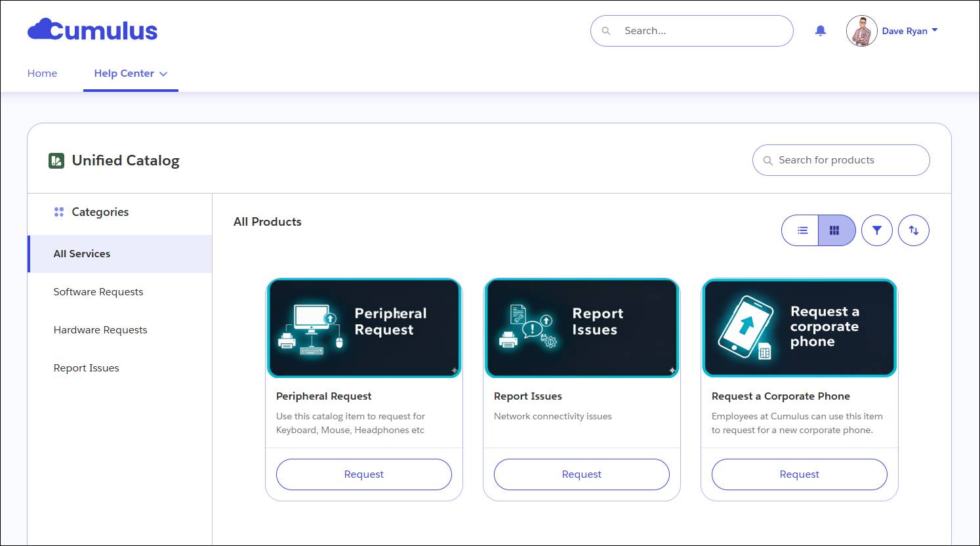Focus the Search for products field
Viewport: 980px width, 546px height.
point(841,160)
